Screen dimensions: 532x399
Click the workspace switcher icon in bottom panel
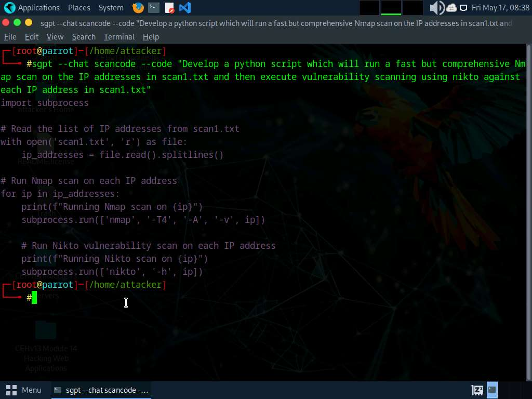(477, 390)
